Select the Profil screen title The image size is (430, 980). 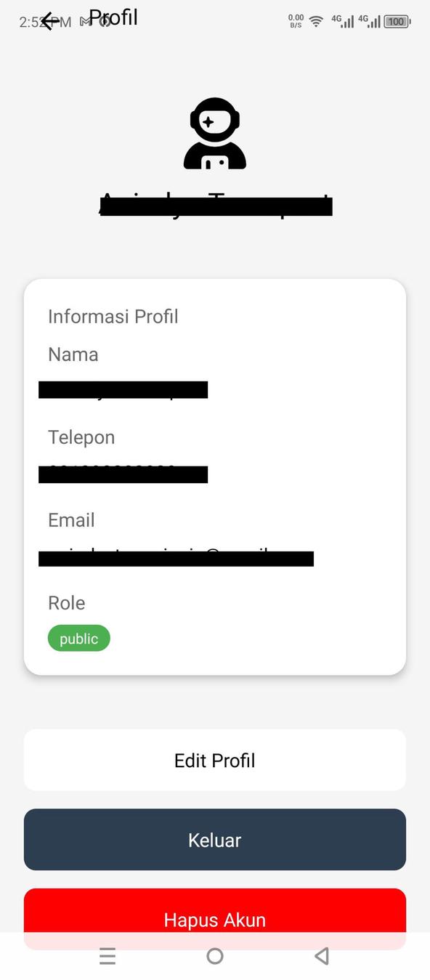click(x=113, y=17)
